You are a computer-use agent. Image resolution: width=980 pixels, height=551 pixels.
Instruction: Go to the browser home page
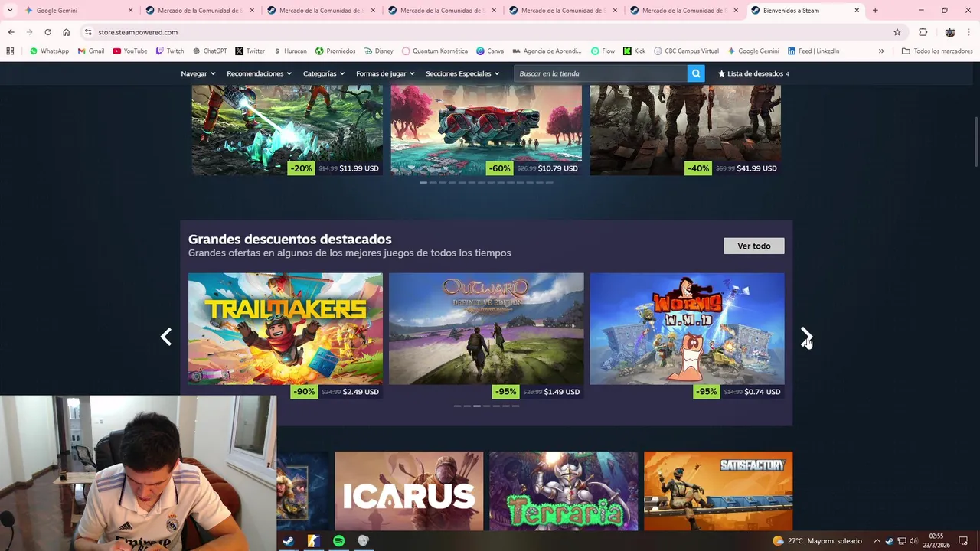66,32
